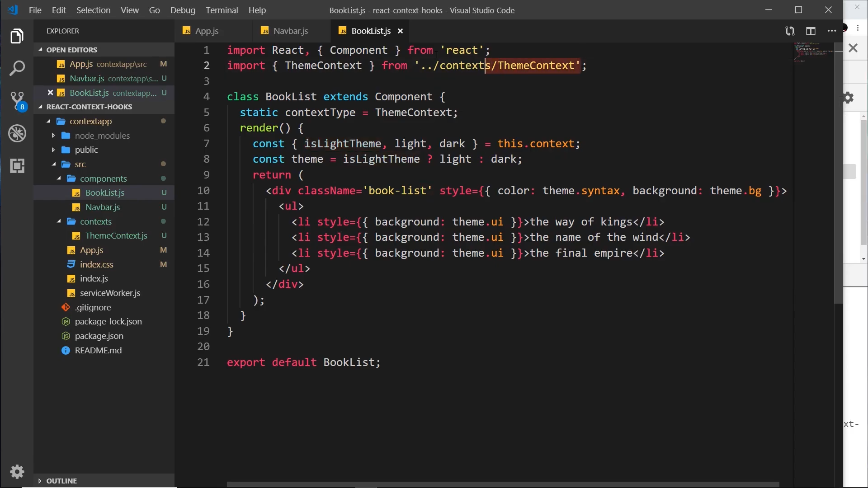The height and width of the screenshot is (488, 868).
Task: Open More Actions ellipsis in editor
Action: click(x=831, y=31)
